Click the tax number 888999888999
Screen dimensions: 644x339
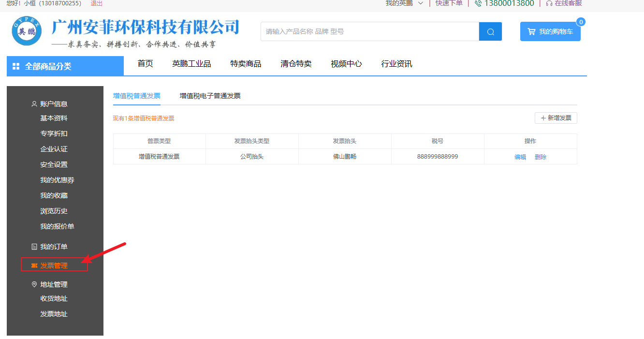(438, 157)
